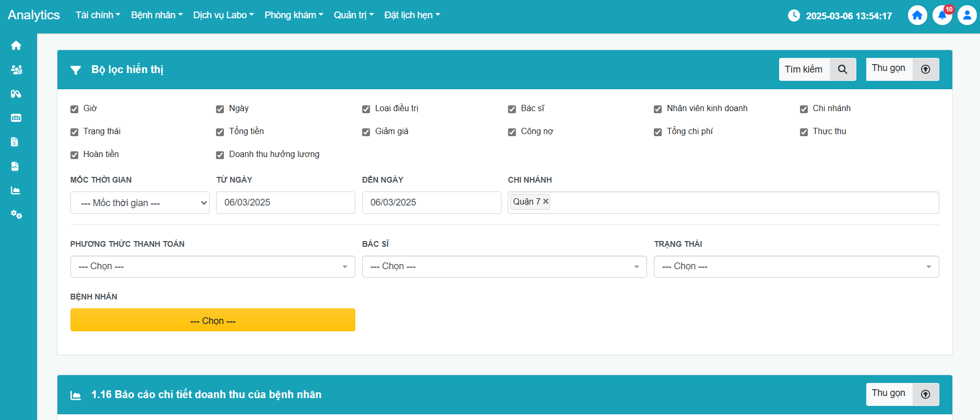
Task: Expand the Phương thức thanh toán dropdown
Action: click(212, 267)
